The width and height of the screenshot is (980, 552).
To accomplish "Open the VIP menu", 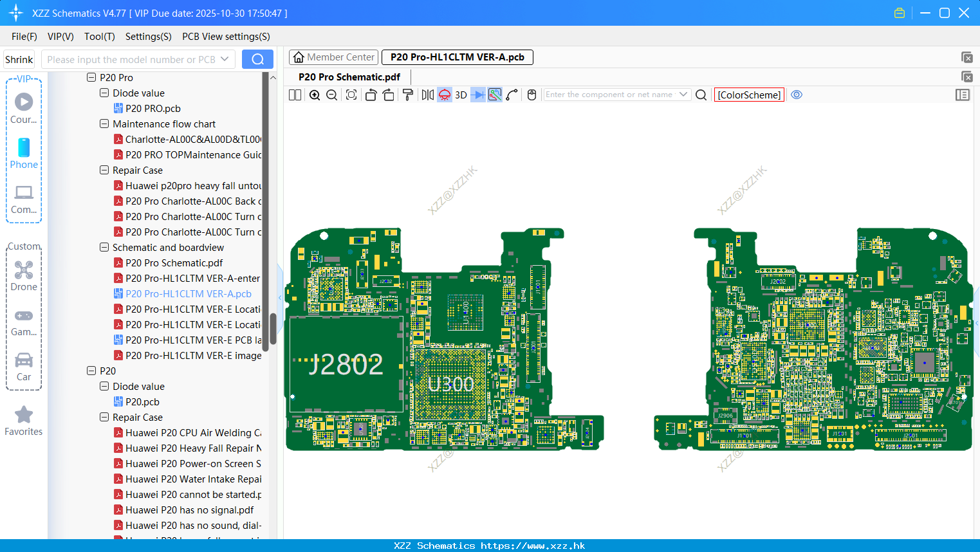I will point(60,37).
